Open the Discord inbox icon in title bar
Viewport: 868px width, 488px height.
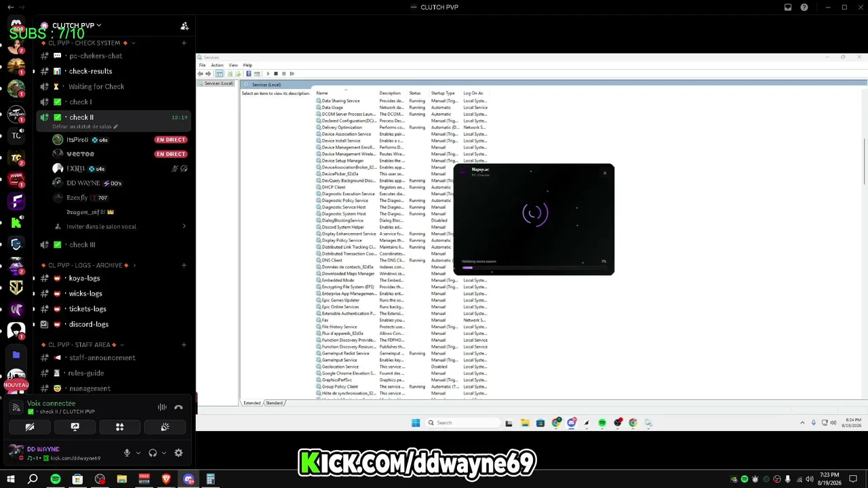788,7
